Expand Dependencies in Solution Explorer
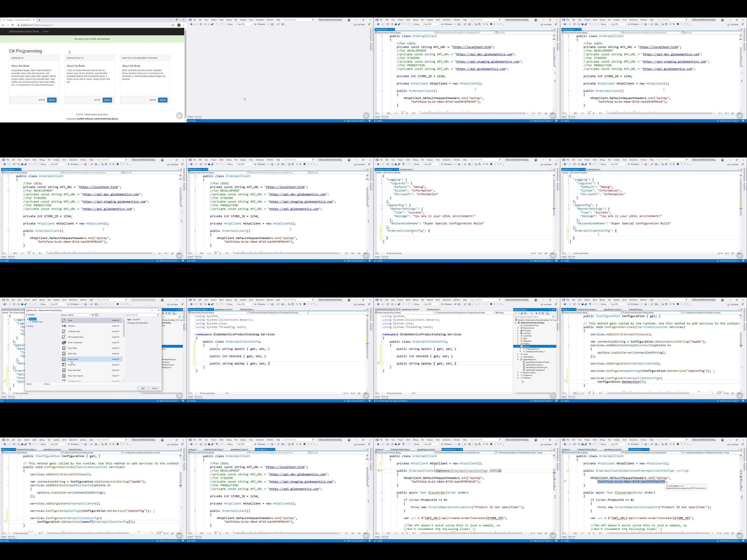747x560 pixels. pos(518,328)
